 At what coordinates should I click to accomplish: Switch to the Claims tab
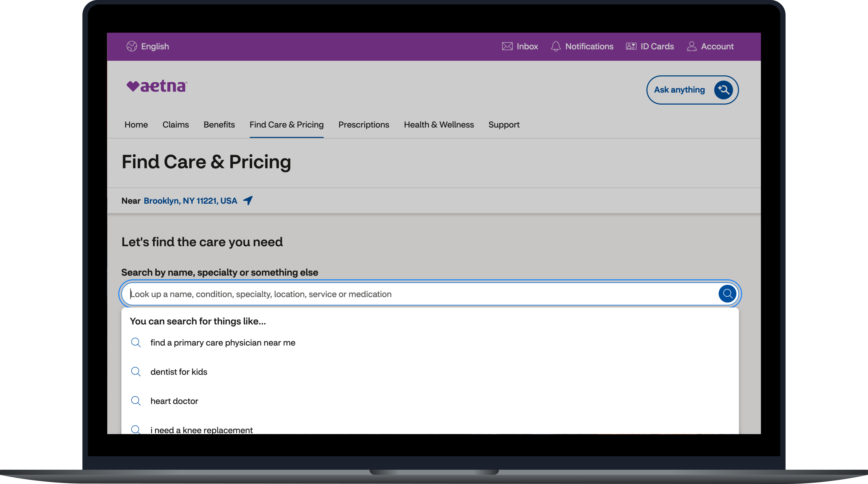(176, 125)
